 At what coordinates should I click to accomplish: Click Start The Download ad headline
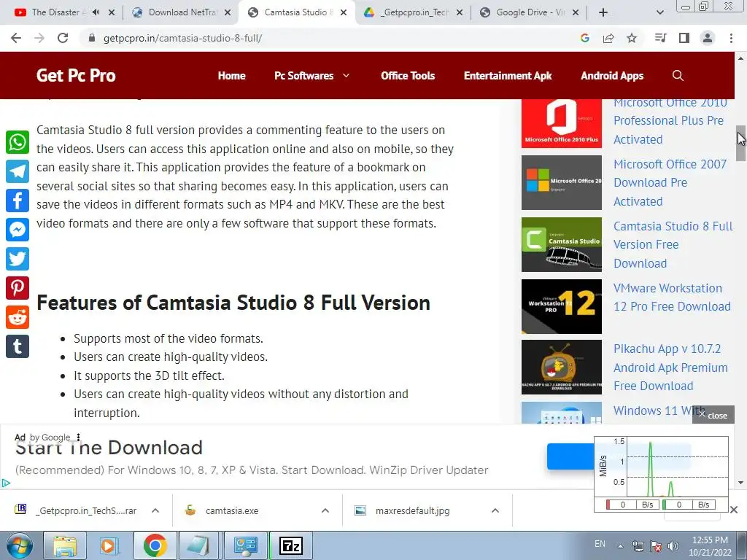(109, 448)
